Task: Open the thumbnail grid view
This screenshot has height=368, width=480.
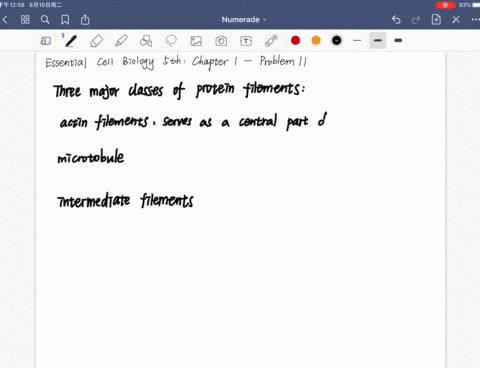Action: [x=25, y=20]
